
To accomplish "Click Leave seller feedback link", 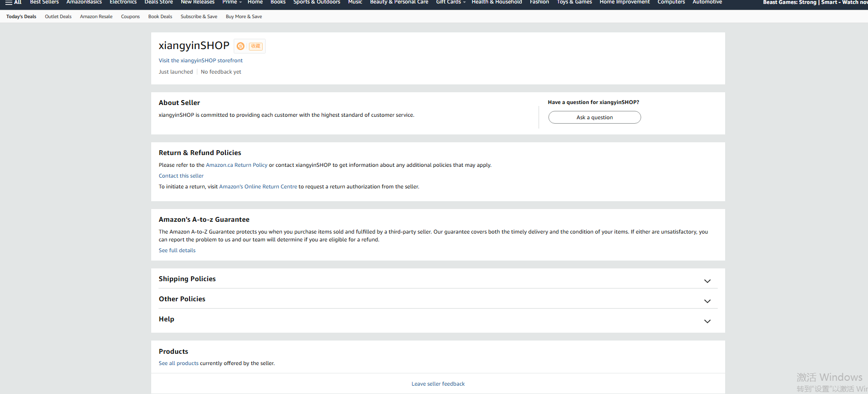I will 438,384.
